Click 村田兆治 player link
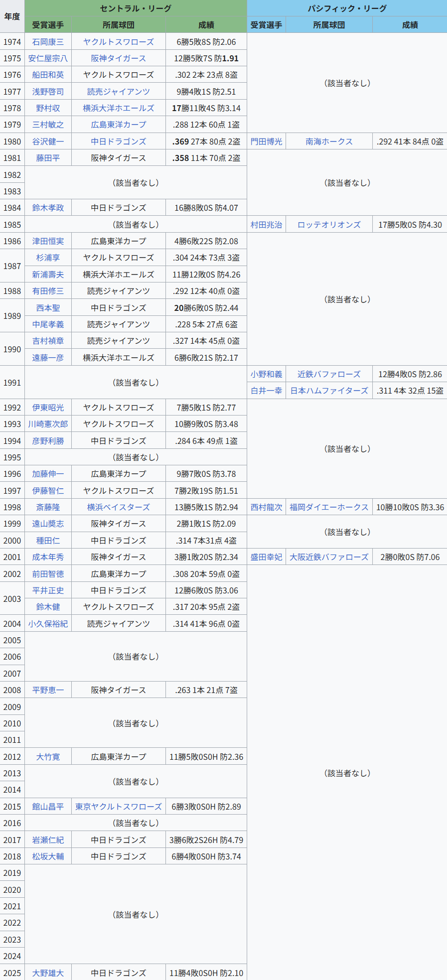This screenshot has width=447, height=980. click(266, 225)
